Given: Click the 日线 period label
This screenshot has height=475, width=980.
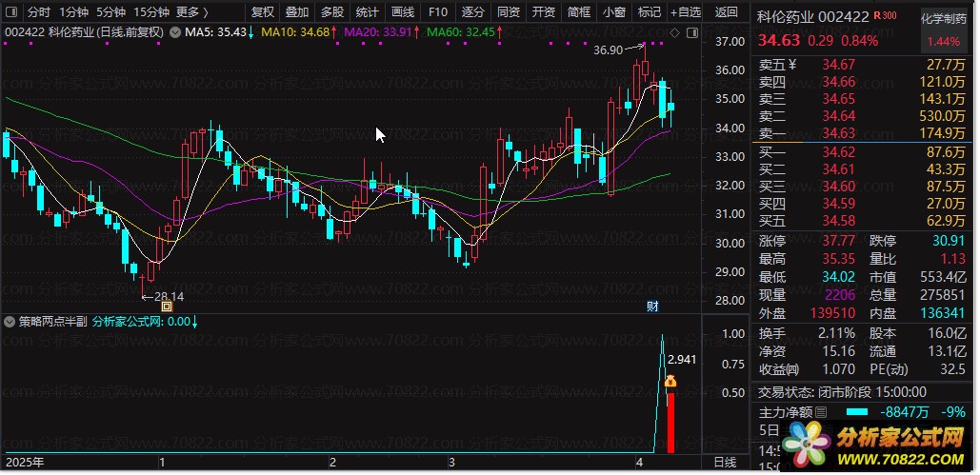Looking at the screenshot, I should coord(725,463).
